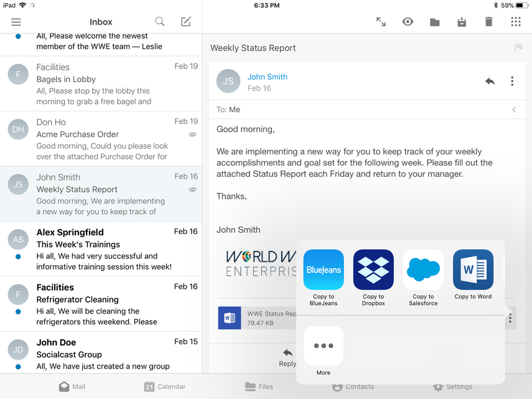Expand message to full screen

pos(381,22)
